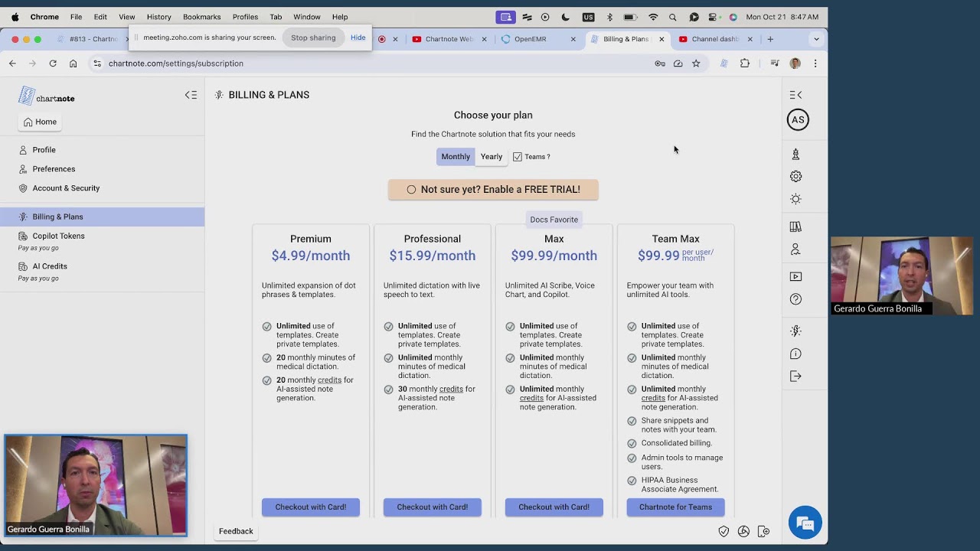Screen dimensions: 980x551
Task: Toggle the right panel collapse icon
Action: coord(795,95)
